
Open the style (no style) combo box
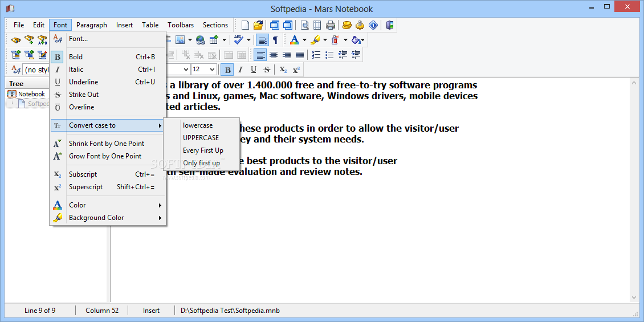[36, 70]
